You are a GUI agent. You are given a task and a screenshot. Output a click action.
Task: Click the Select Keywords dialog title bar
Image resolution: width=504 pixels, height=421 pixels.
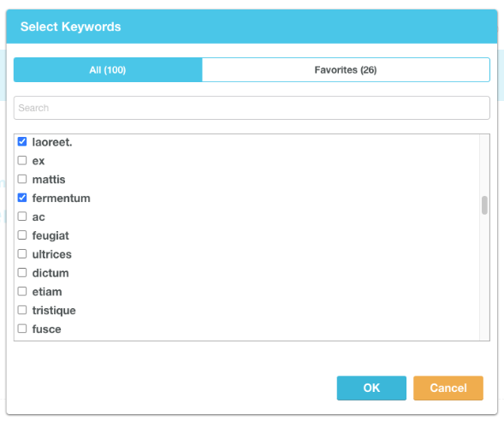pyautogui.click(x=252, y=27)
